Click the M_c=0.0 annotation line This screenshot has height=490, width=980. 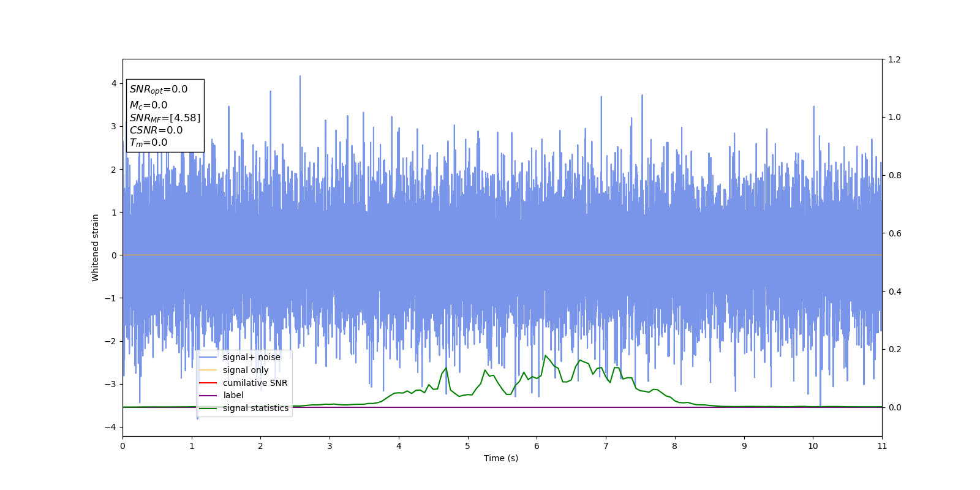point(148,105)
